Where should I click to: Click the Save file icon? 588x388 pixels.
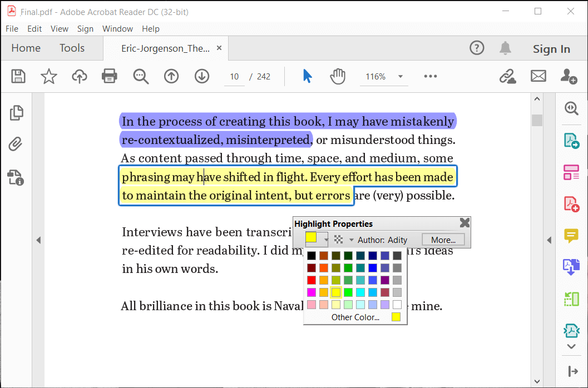coord(18,76)
